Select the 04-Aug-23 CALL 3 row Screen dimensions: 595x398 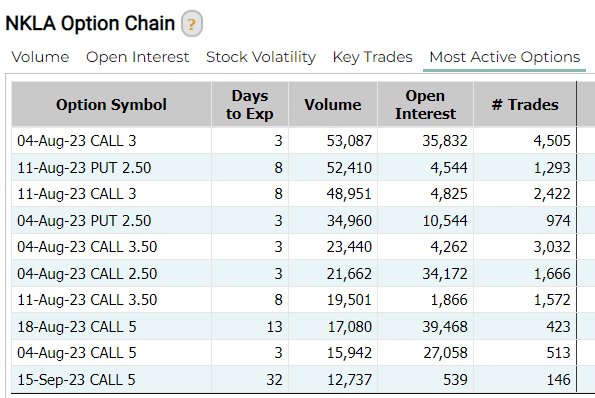pos(294,141)
